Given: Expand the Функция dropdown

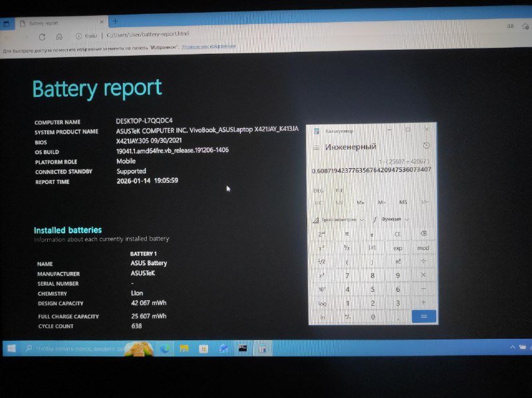Looking at the screenshot, I should (x=391, y=219).
